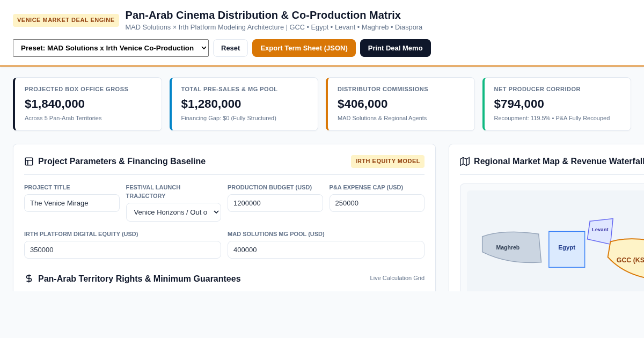Open Festival Launch Trajectory dropdown
This screenshot has height=338, width=644.
(x=173, y=212)
